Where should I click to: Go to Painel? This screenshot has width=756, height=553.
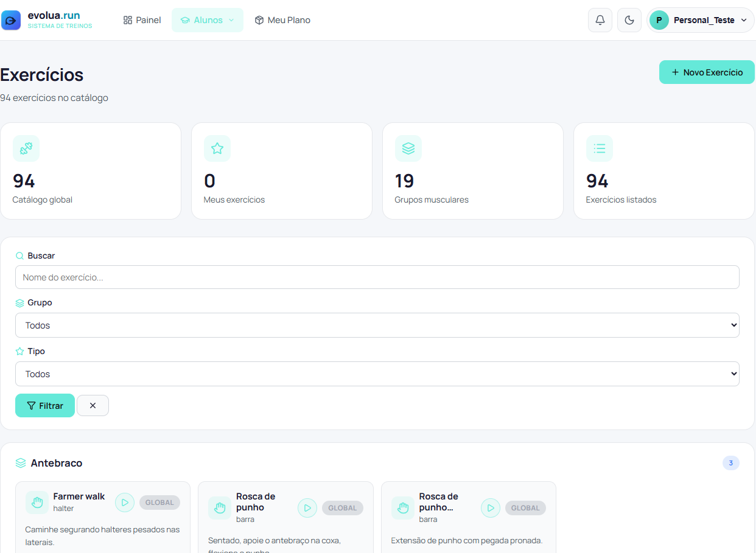click(142, 20)
